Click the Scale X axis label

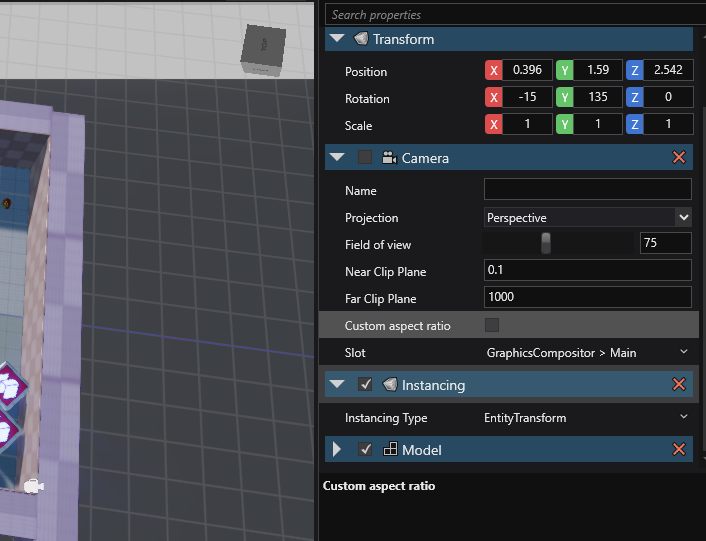tap(493, 124)
